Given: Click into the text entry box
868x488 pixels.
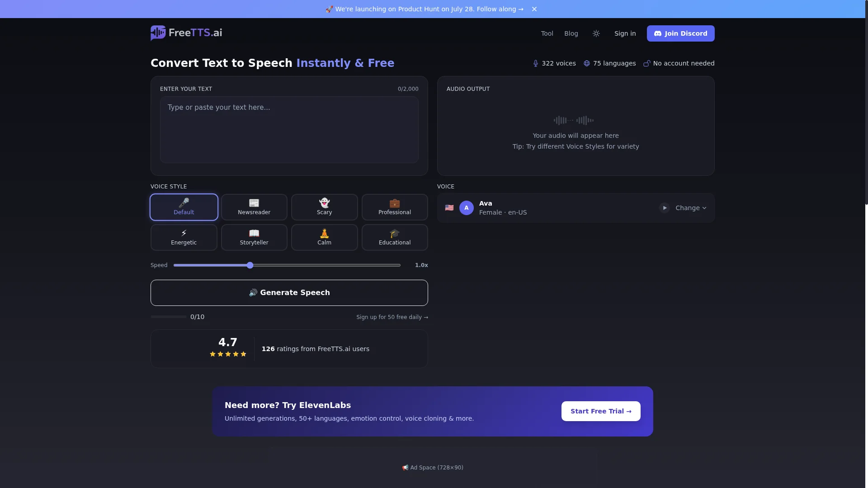Looking at the screenshot, I should click(x=289, y=130).
